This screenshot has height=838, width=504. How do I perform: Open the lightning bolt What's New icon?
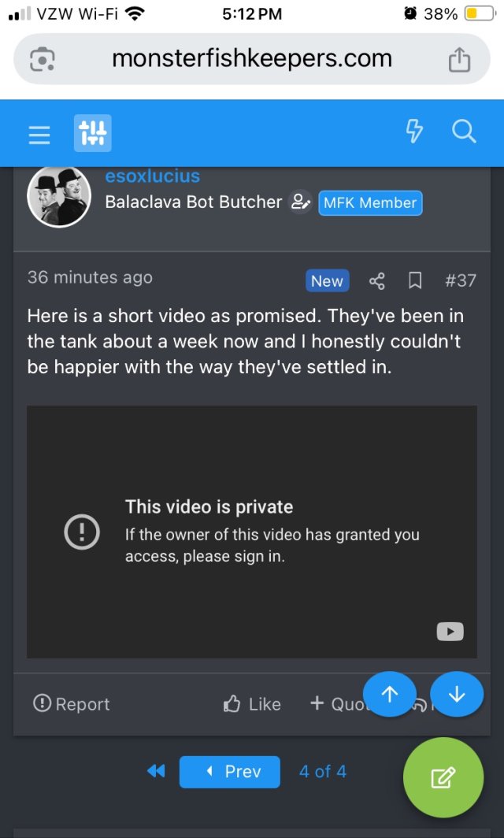click(414, 132)
